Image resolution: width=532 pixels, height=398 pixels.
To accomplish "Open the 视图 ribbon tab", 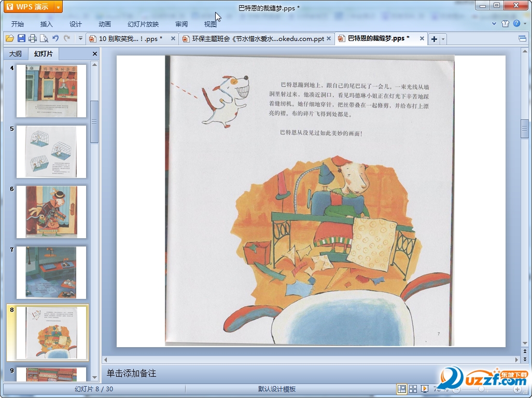I will pos(211,24).
